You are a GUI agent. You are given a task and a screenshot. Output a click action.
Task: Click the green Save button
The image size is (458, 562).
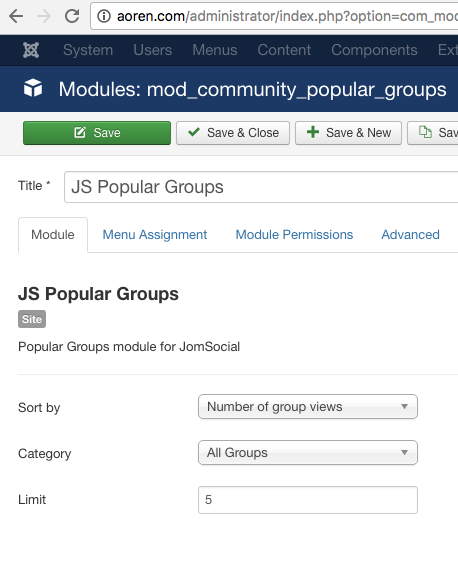pos(97,133)
